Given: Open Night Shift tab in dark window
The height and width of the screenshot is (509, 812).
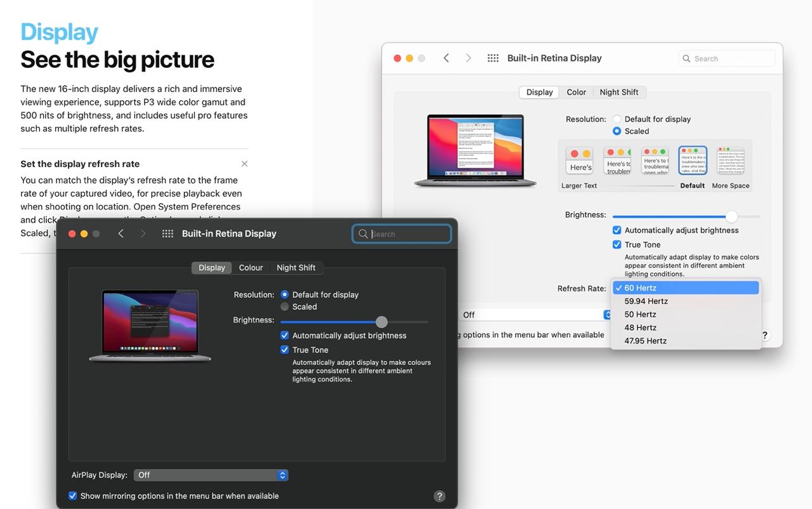Looking at the screenshot, I should pos(296,268).
